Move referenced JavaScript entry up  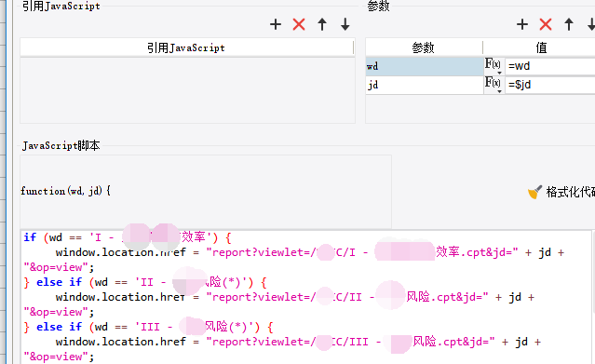(322, 25)
